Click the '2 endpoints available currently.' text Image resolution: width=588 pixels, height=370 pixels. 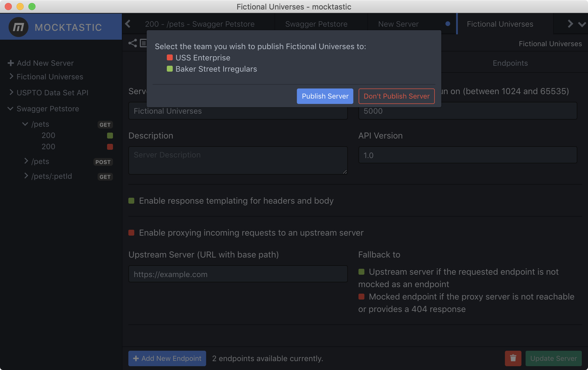268,358
